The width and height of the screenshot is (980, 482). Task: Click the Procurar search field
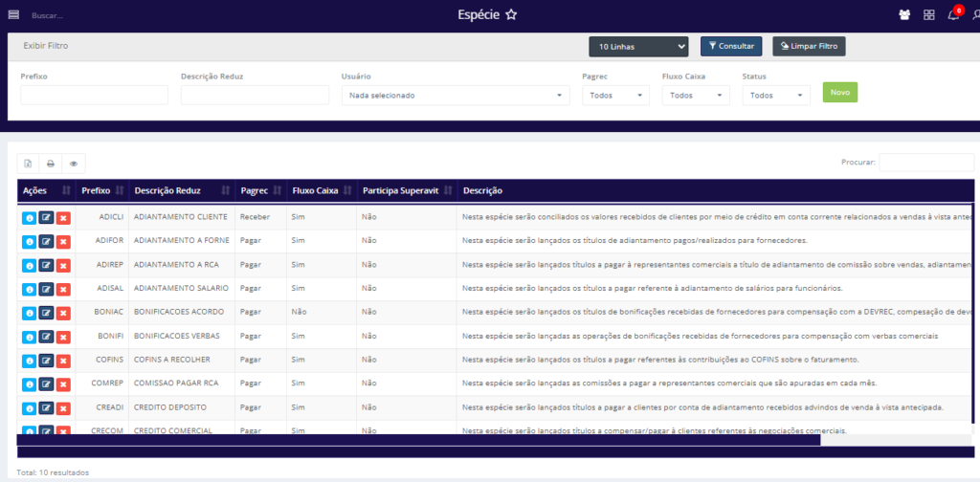click(925, 163)
